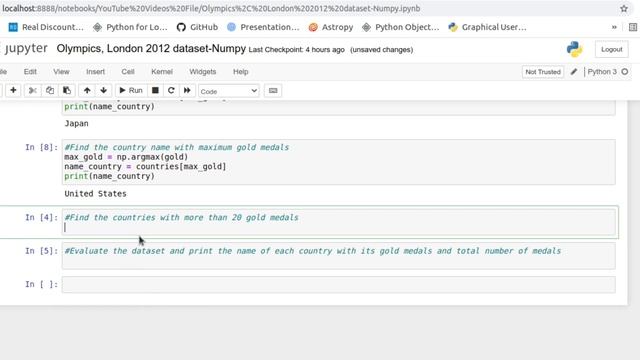This screenshot has height=360, width=640.
Task: Click the Python logo icon
Action: 574,49
